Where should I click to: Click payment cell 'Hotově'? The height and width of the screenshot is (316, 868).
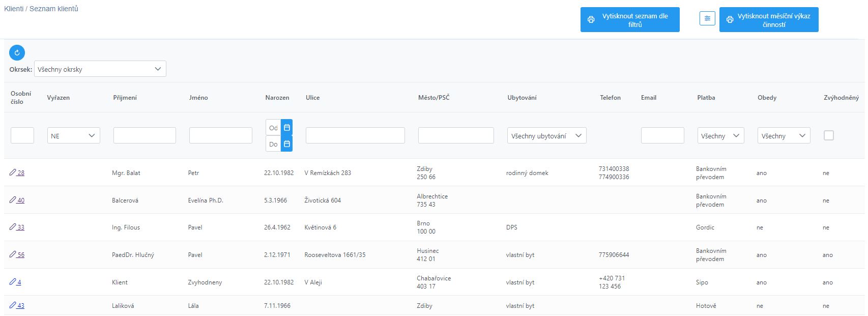(x=706, y=306)
